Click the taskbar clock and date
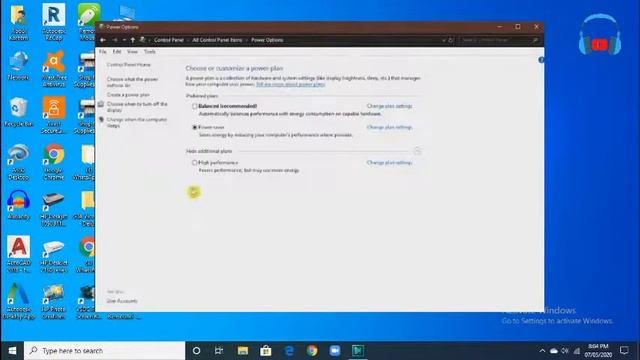 (x=598, y=351)
